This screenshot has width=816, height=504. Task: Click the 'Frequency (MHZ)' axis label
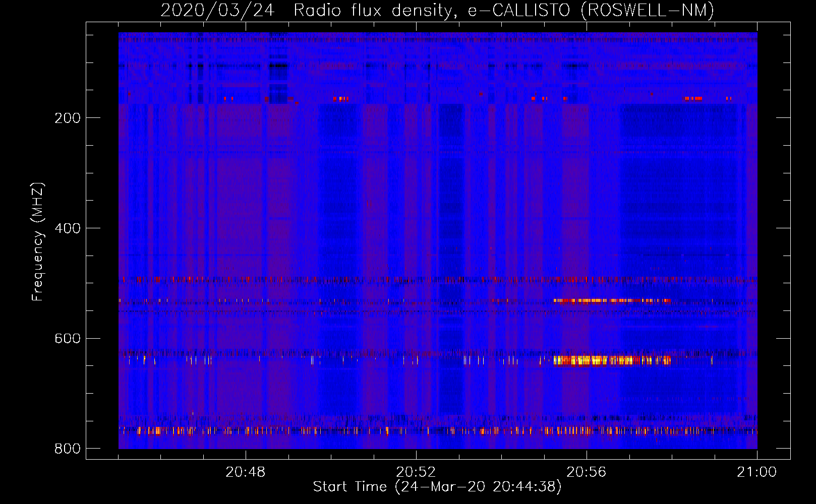tap(38, 241)
